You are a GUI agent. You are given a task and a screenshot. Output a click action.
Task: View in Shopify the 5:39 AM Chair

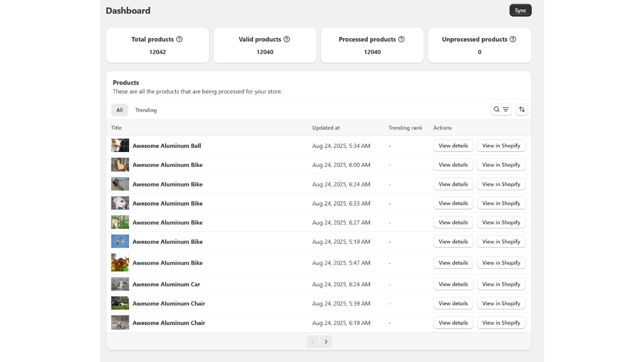(501, 304)
